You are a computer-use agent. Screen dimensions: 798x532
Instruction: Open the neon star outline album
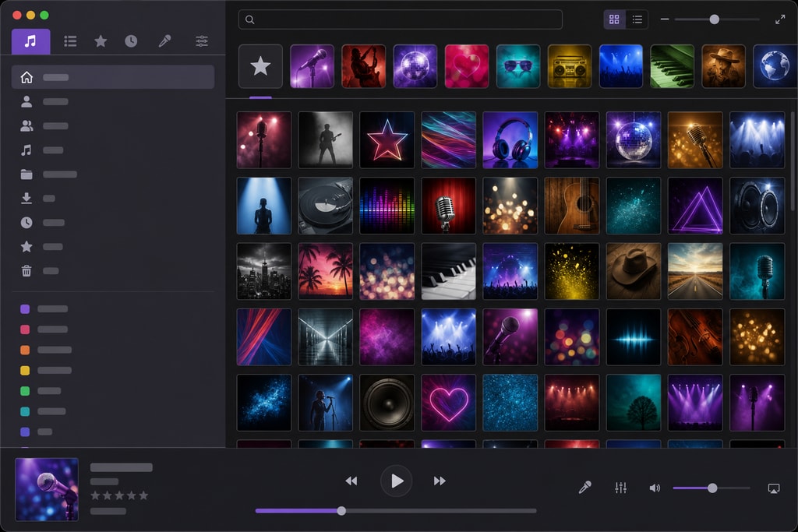click(387, 140)
